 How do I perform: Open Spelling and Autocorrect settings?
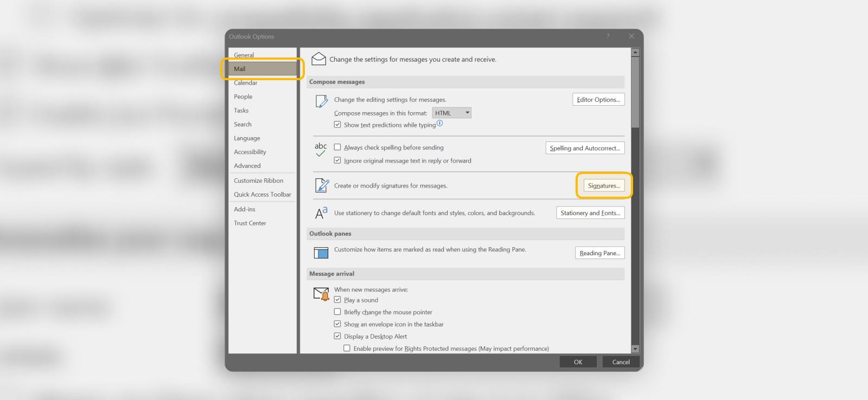coord(585,148)
